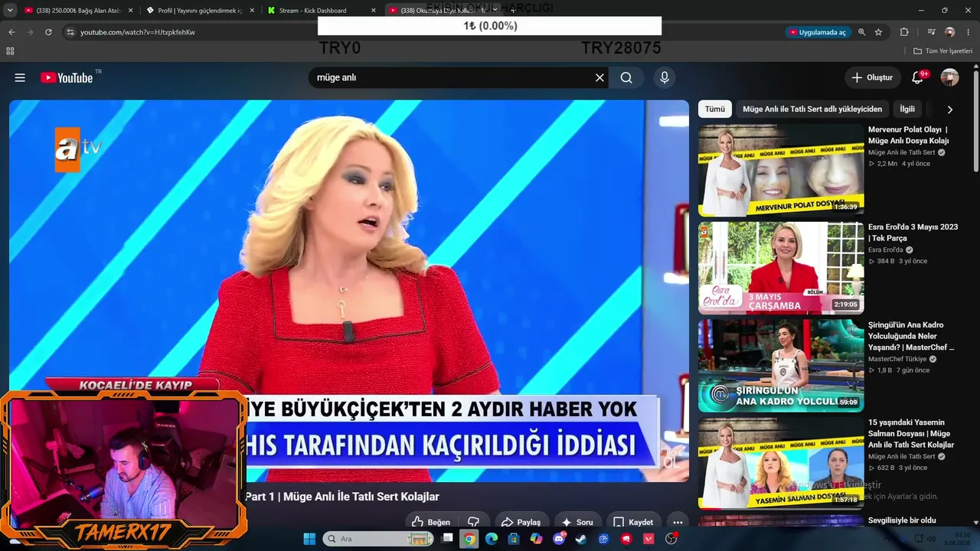The height and width of the screenshot is (551, 980).
Task: Open the Esra Erol'da 3 Mayıs thumbnail
Action: pyautogui.click(x=781, y=268)
